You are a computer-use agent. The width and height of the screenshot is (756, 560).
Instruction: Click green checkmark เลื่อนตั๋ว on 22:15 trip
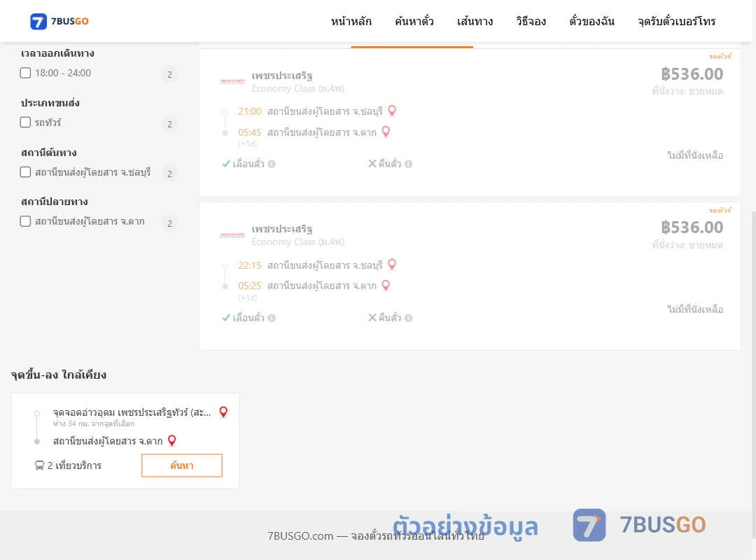coord(225,318)
